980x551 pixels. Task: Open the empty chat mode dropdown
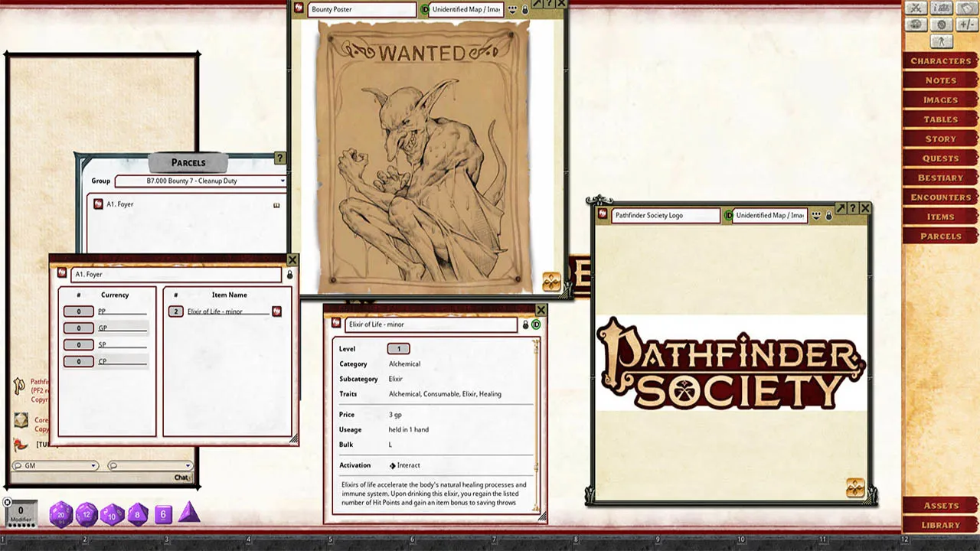click(149, 465)
